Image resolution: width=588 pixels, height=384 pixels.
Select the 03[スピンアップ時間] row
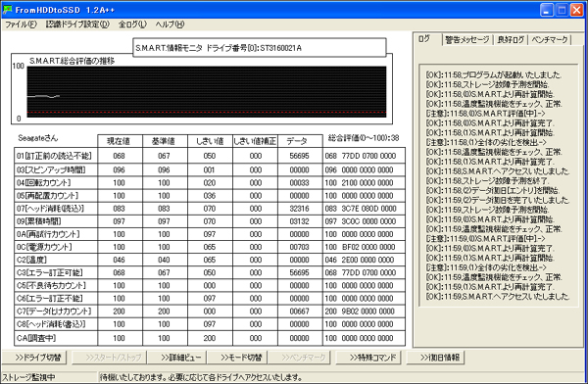click(x=210, y=169)
